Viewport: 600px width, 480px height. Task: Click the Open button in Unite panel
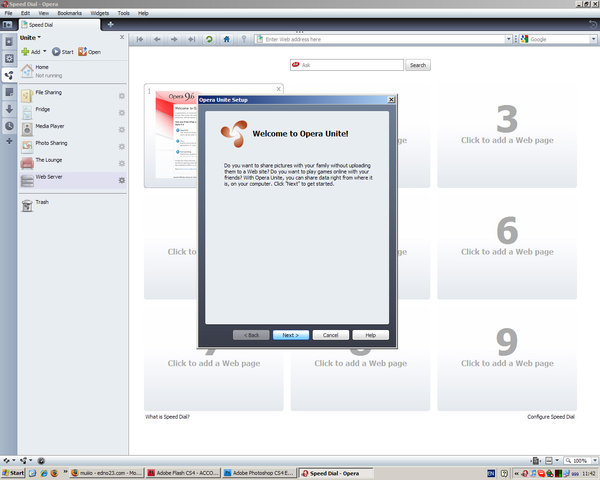point(90,52)
